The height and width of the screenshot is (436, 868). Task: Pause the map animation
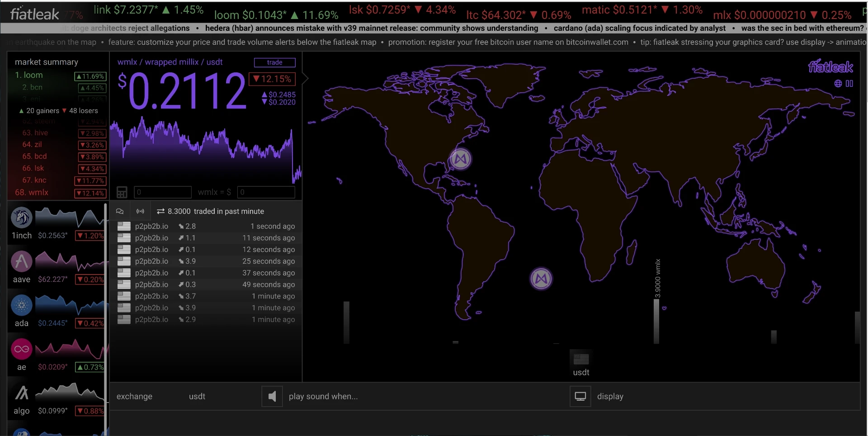(x=849, y=84)
